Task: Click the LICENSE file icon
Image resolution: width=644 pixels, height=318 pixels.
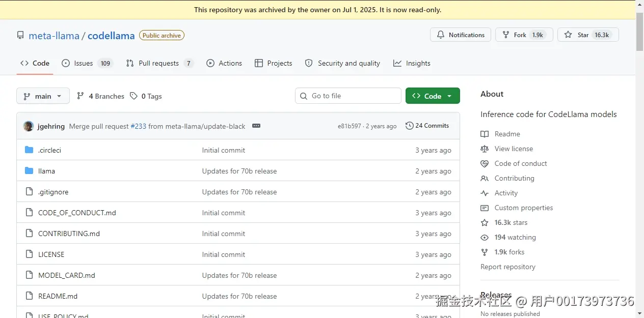Action: click(29, 254)
